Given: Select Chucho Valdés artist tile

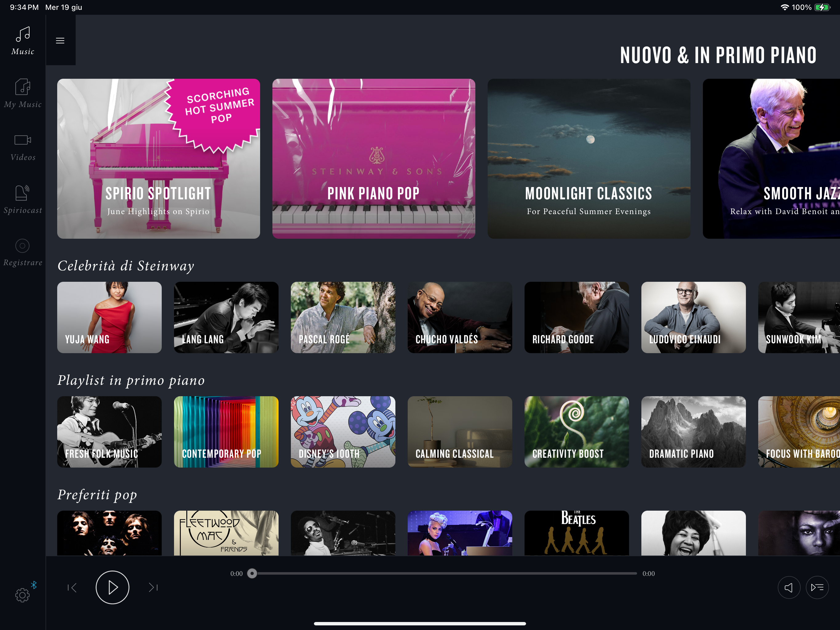Looking at the screenshot, I should click(460, 317).
